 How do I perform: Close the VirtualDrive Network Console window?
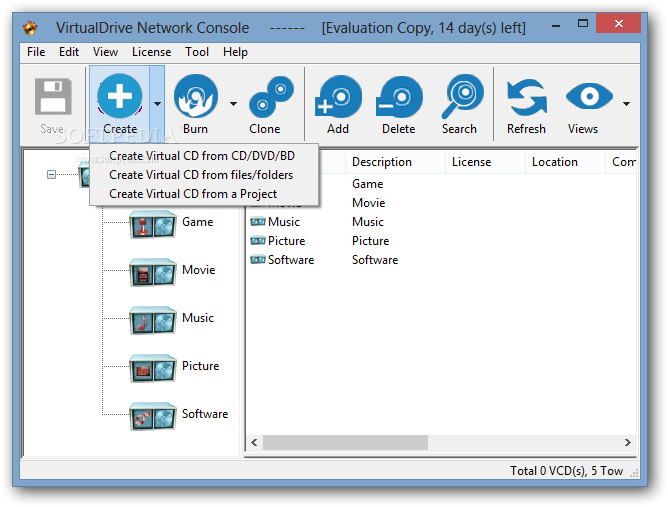[x=619, y=23]
